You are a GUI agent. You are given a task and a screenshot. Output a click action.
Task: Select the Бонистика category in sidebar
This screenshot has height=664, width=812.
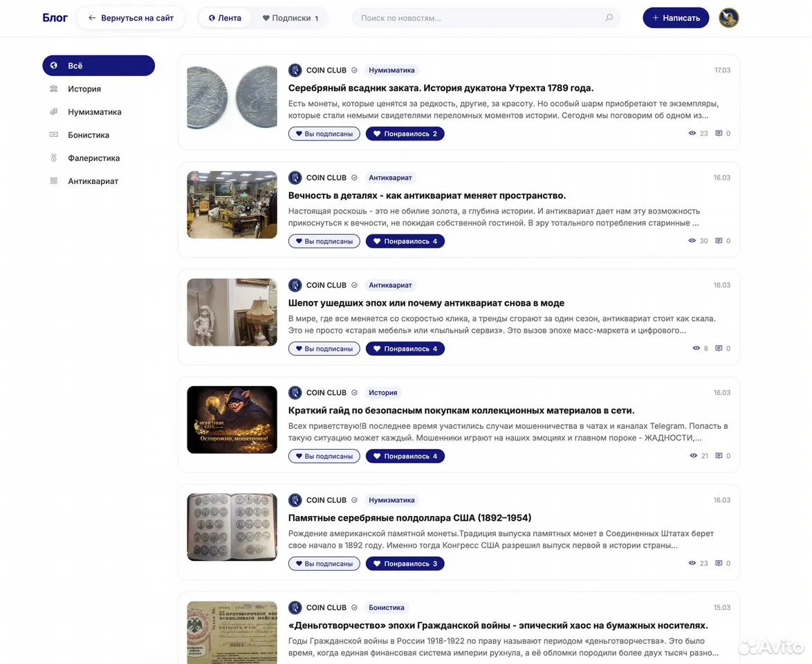click(x=98, y=135)
